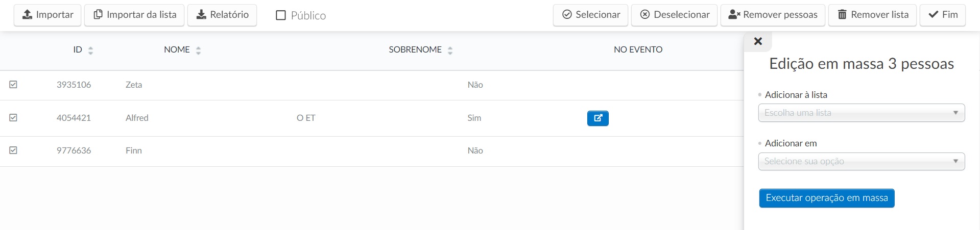This screenshot has width=980, height=230.
Task: Toggle the Público checkbox
Action: point(280,15)
